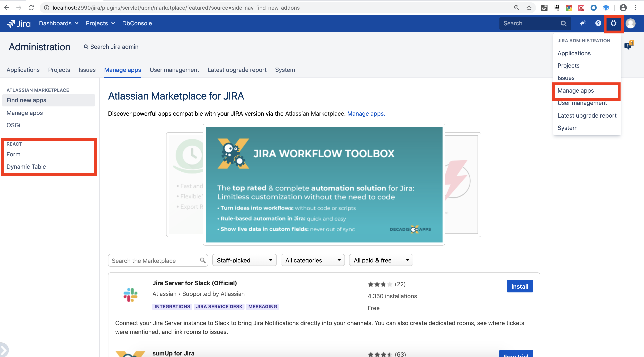Open OSGi in the left sidebar

click(x=13, y=125)
